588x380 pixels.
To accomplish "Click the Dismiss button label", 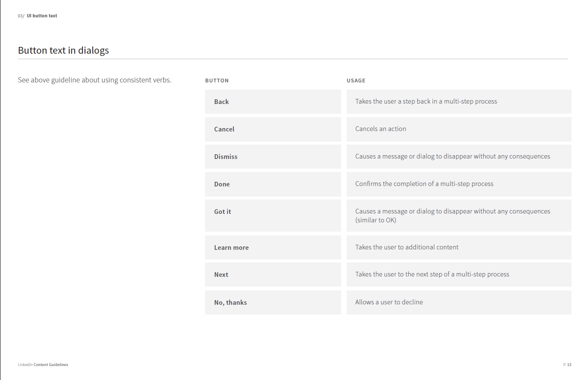I will pos(226,157).
